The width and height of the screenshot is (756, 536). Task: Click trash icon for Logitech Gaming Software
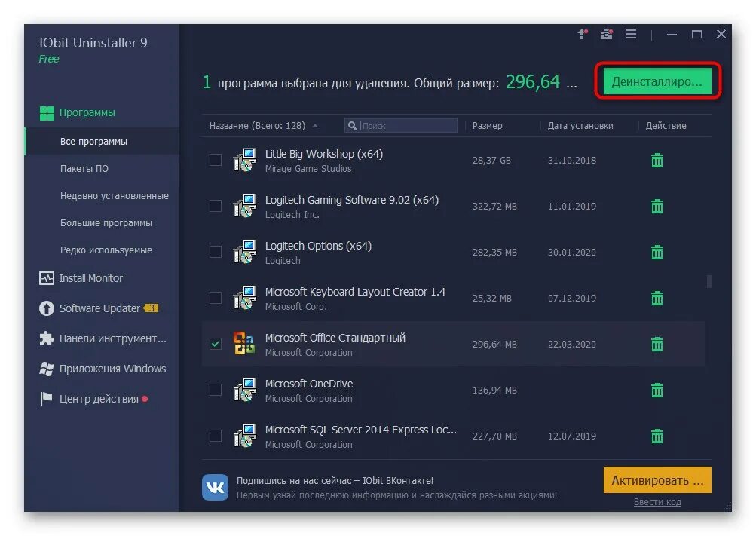click(657, 207)
